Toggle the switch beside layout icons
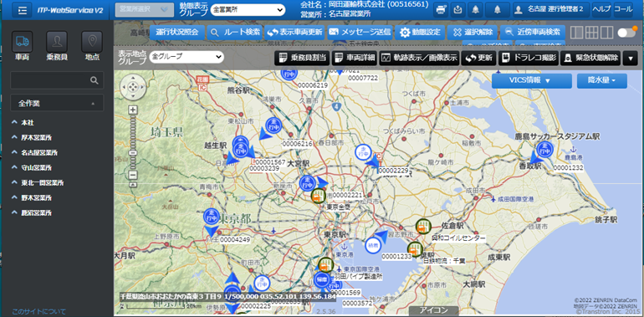644x317 pixels. click(627, 33)
